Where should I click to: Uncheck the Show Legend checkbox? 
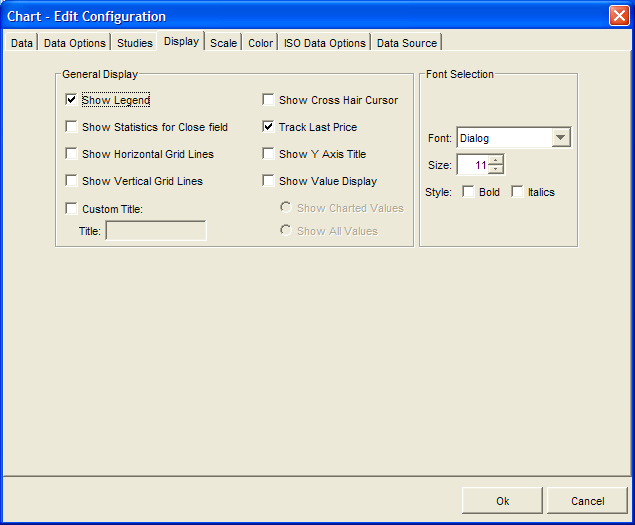pos(71,100)
